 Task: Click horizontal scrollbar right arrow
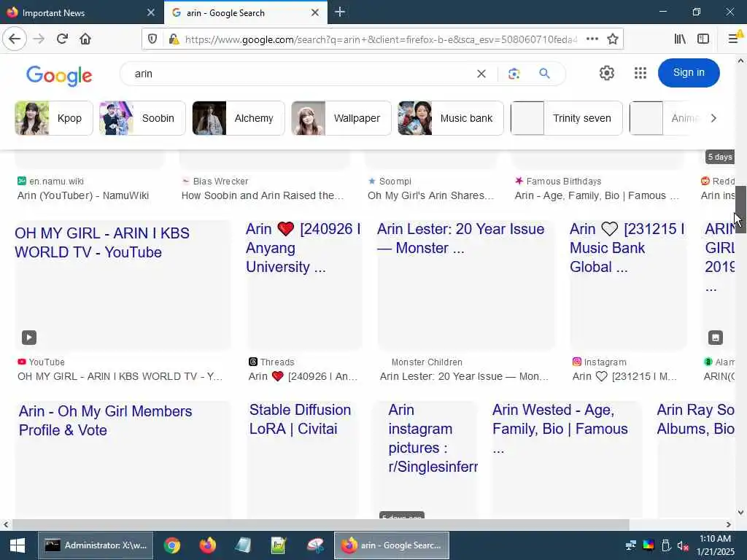coord(729,524)
